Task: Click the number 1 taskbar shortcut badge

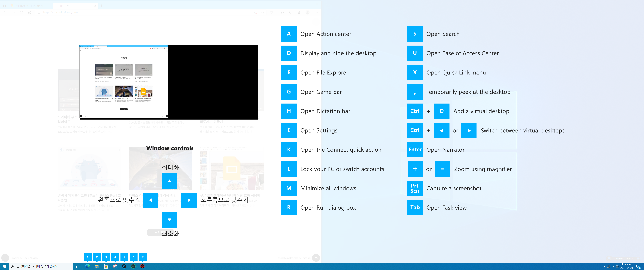Action: point(87,257)
